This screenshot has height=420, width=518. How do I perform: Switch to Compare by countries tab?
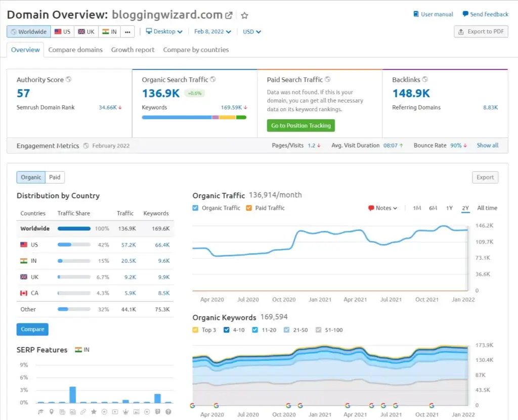click(x=196, y=50)
